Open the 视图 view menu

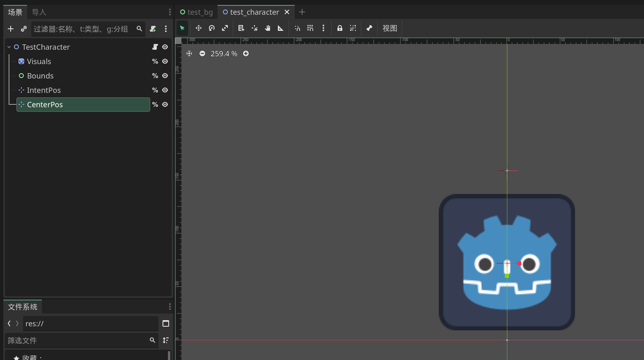coord(390,28)
